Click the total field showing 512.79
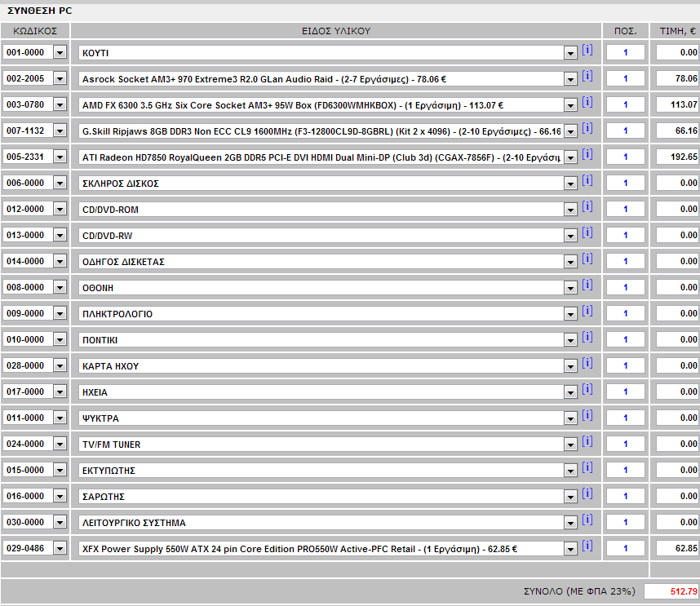 pos(672,591)
